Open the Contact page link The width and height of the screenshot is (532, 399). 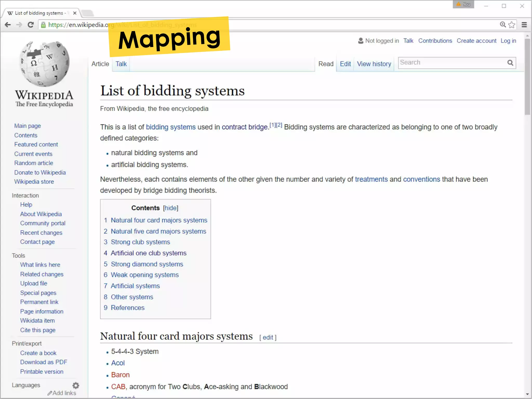coord(37,242)
